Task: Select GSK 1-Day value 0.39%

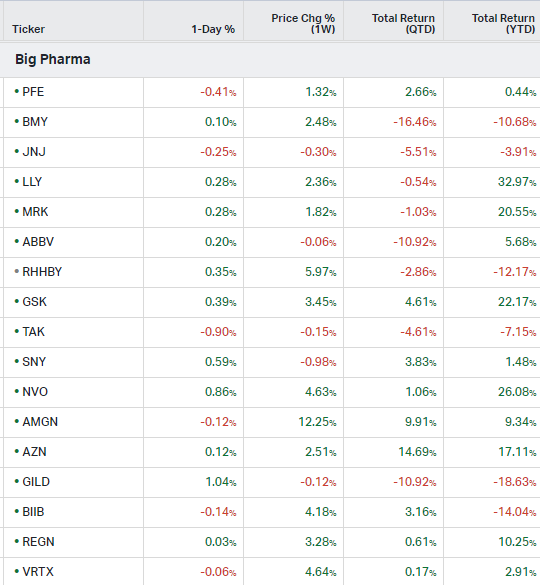Action: point(221,302)
